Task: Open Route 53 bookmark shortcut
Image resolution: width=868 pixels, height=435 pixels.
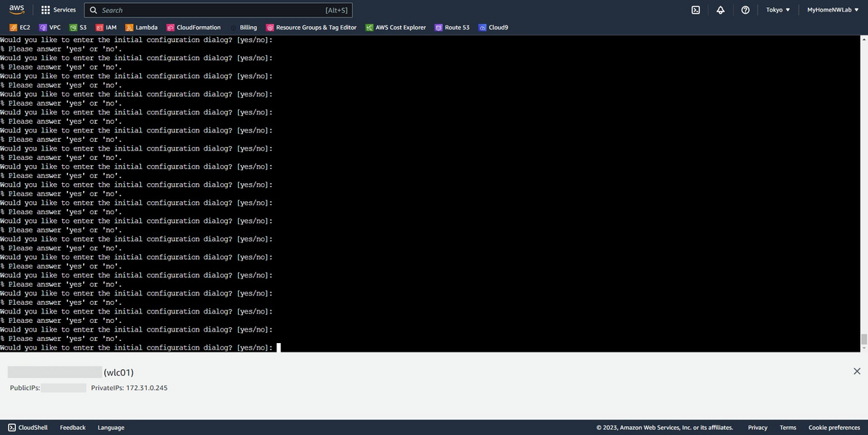Action: pos(452,28)
